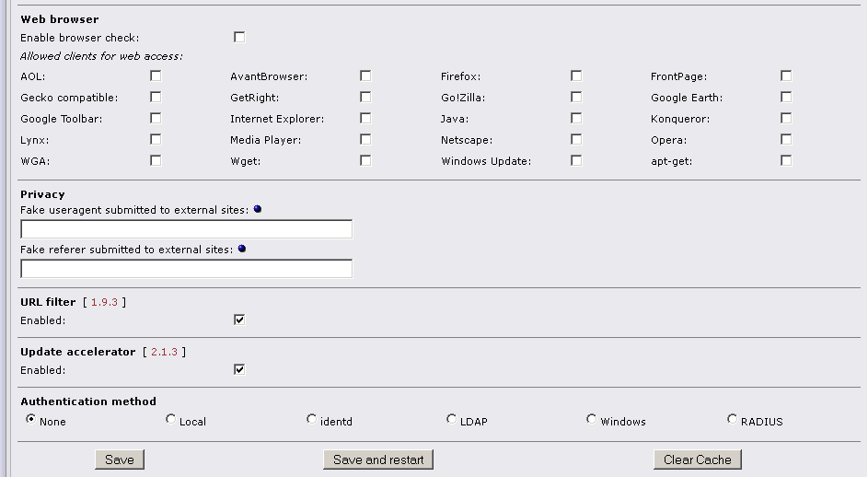Image resolution: width=868 pixels, height=477 pixels.
Task: Select Local authentication method
Action: tap(171, 419)
